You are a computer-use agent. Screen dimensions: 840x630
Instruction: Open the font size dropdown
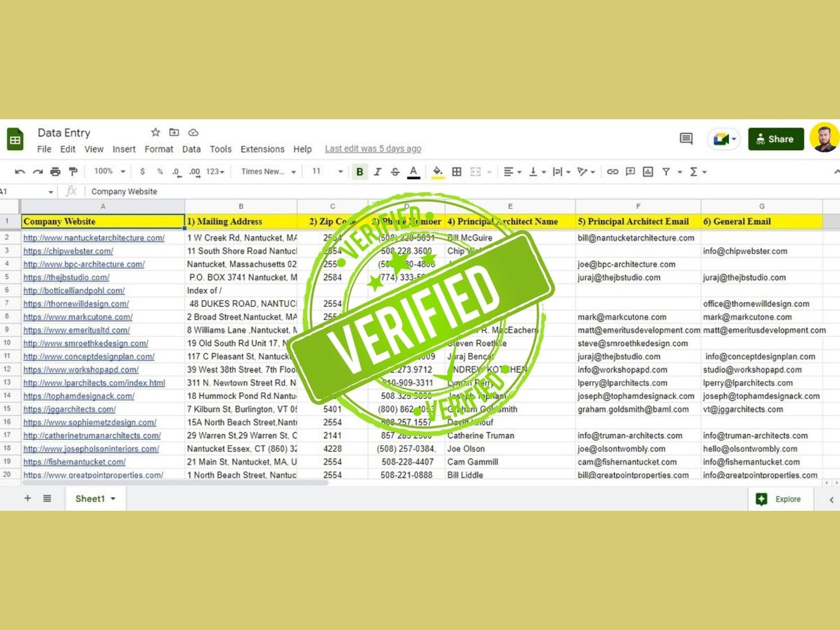(327, 172)
